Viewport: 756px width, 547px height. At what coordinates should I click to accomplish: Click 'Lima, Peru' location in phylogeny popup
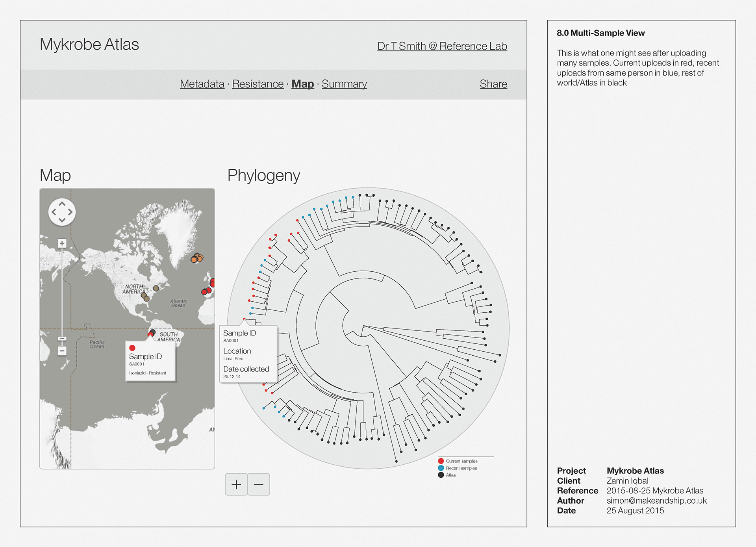coord(233,359)
